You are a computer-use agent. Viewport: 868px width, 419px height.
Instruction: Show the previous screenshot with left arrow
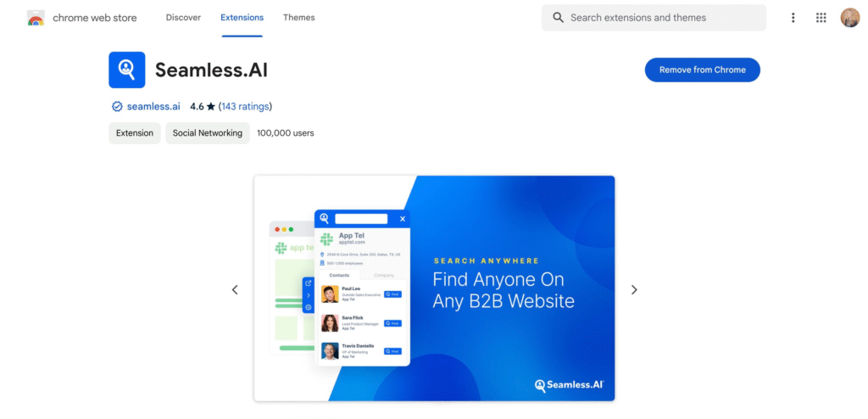235,290
